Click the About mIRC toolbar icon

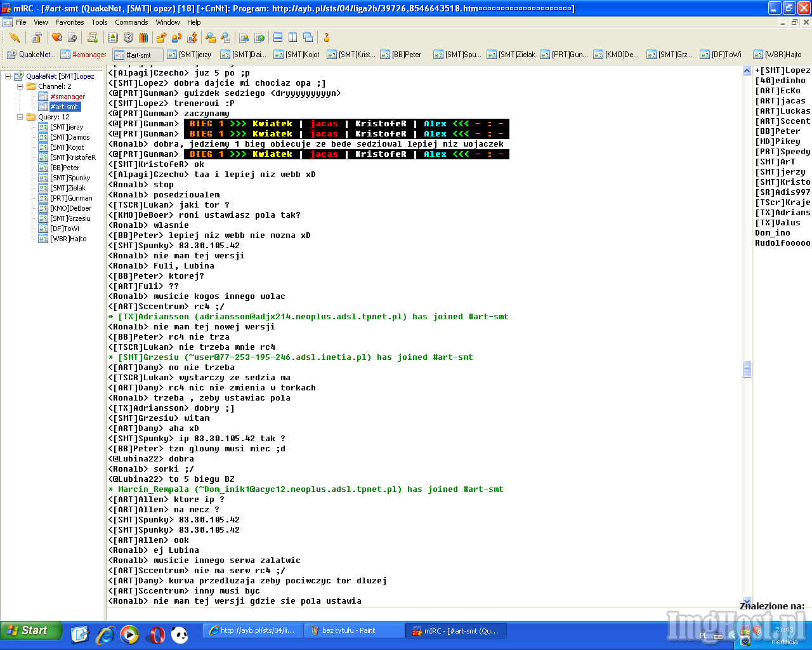click(x=327, y=37)
